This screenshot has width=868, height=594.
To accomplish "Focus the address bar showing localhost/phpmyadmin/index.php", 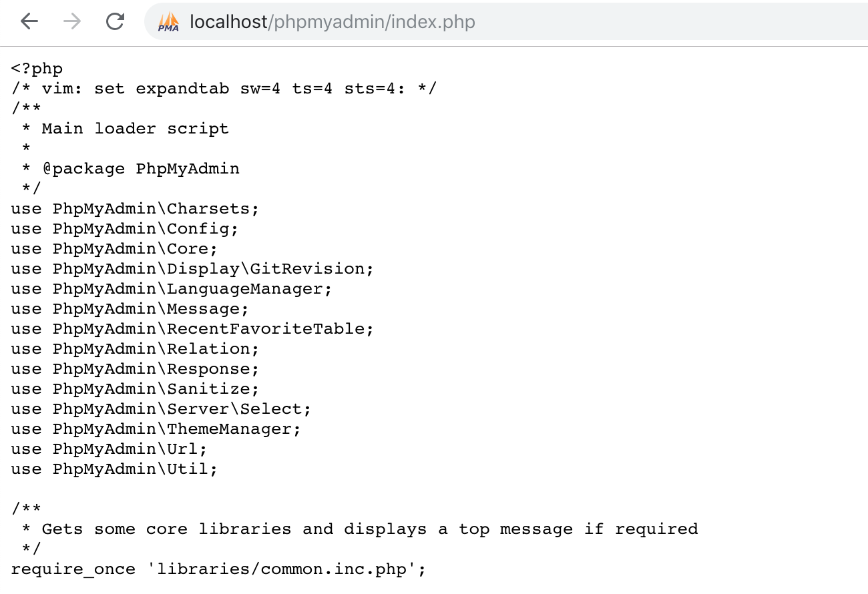I will coord(506,22).
